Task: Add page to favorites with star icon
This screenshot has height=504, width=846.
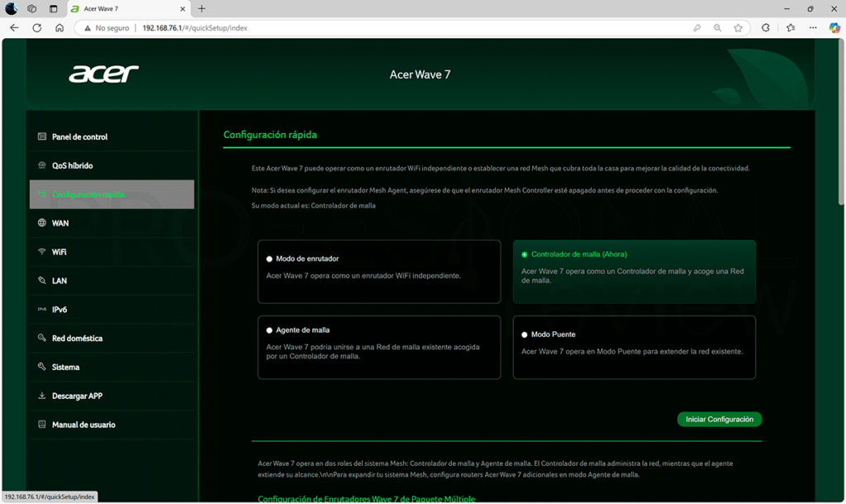Action: click(738, 27)
